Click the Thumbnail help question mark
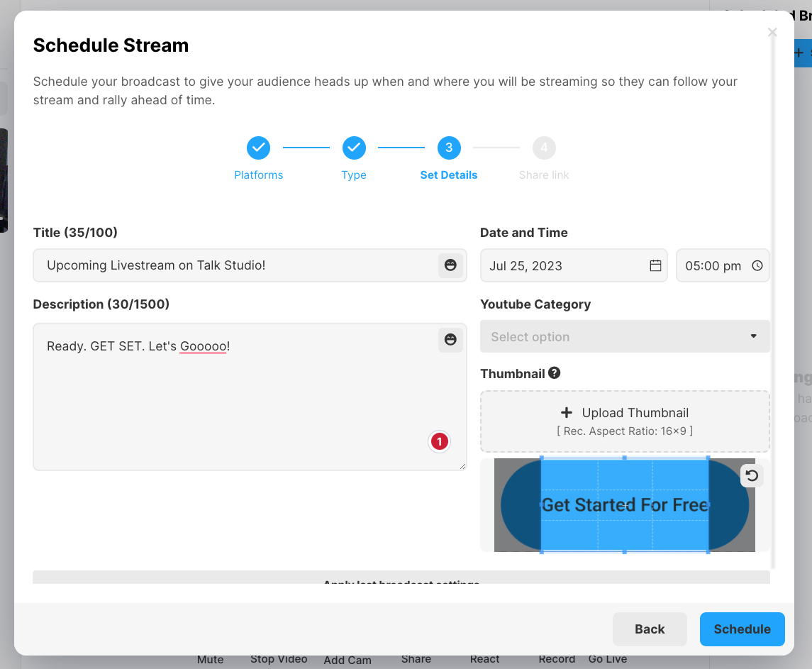Screen dimensions: 812x669 554,372
